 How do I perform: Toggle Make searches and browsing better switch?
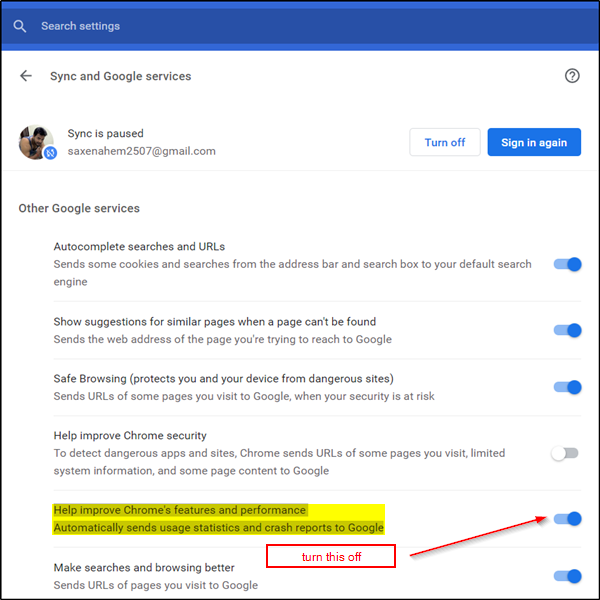click(567, 576)
